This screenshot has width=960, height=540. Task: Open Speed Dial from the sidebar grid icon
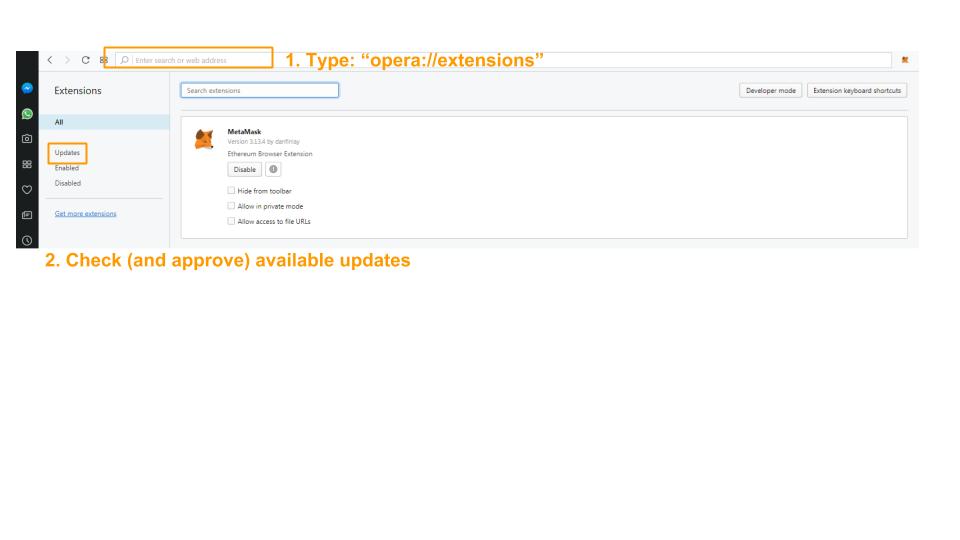27,164
